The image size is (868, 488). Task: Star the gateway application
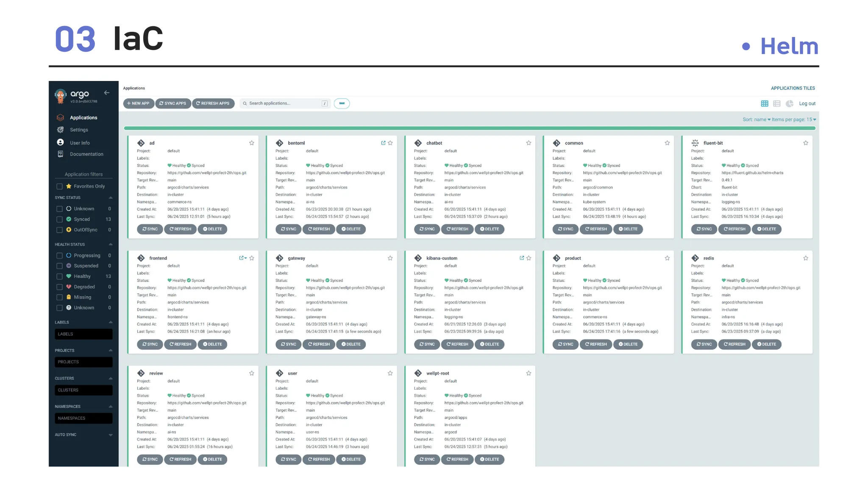click(x=390, y=258)
